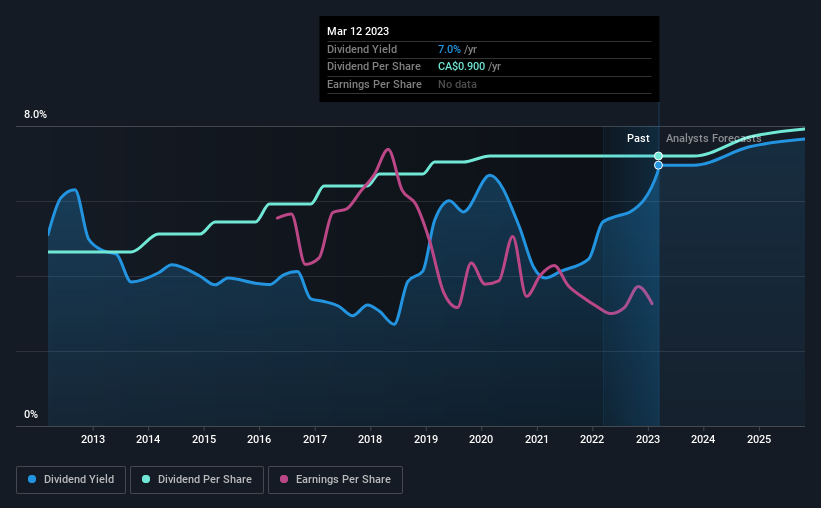The width and height of the screenshot is (821, 508).
Task: Select the 2023 label on the time axis
Action: pos(648,439)
